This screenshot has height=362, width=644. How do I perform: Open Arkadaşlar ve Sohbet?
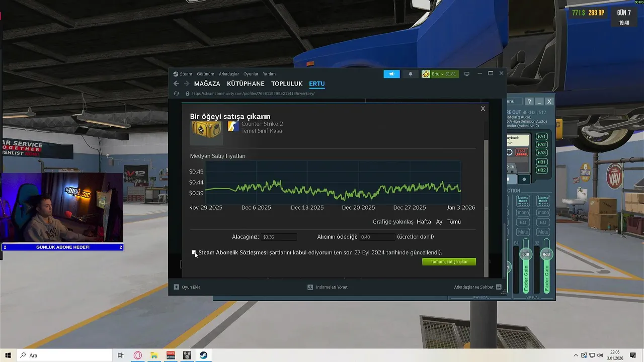(473, 287)
